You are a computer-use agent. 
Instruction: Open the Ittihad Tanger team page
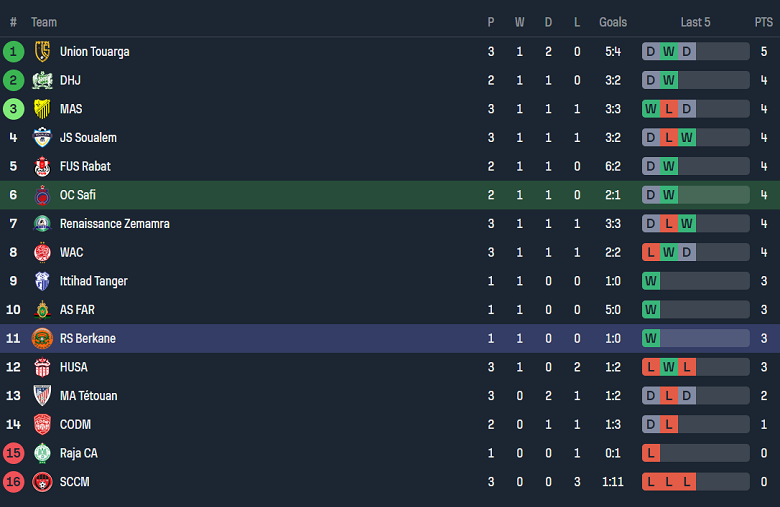(93, 281)
